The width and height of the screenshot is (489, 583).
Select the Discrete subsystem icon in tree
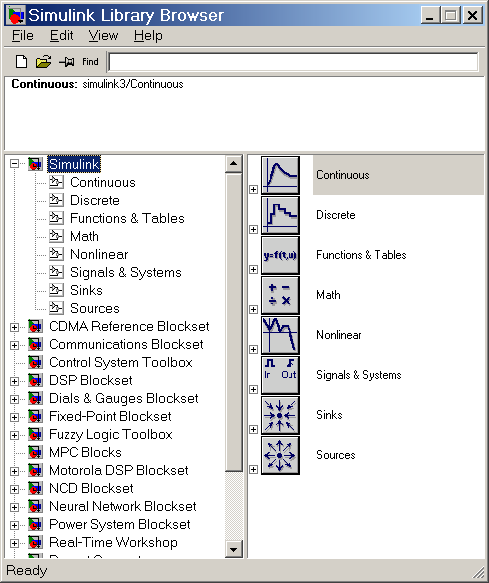(56, 200)
